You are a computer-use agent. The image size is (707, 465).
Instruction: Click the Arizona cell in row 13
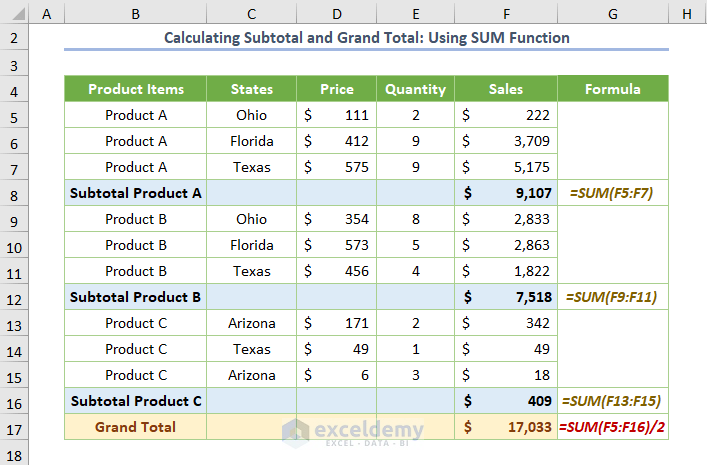(x=251, y=323)
